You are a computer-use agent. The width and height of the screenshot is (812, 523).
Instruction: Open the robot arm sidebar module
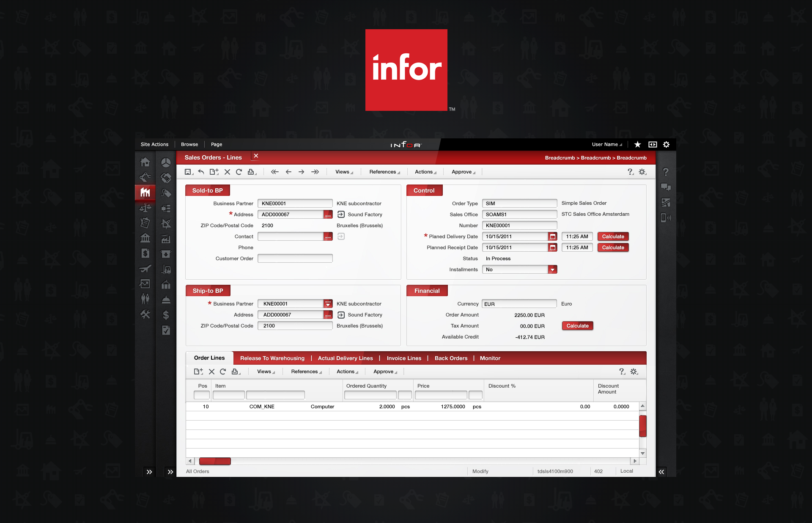pyautogui.click(x=145, y=177)
